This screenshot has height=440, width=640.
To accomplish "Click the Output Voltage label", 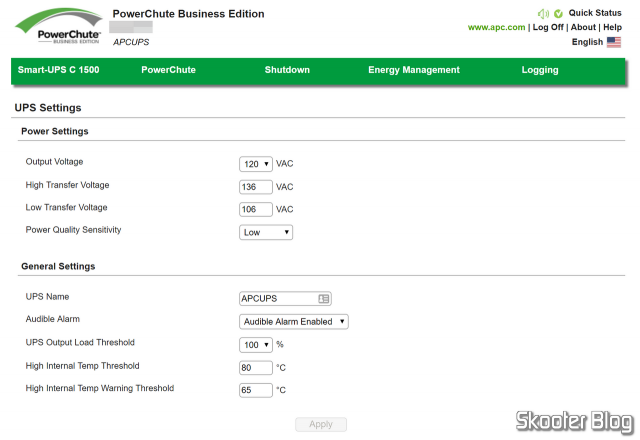I will tap(54, 162).
